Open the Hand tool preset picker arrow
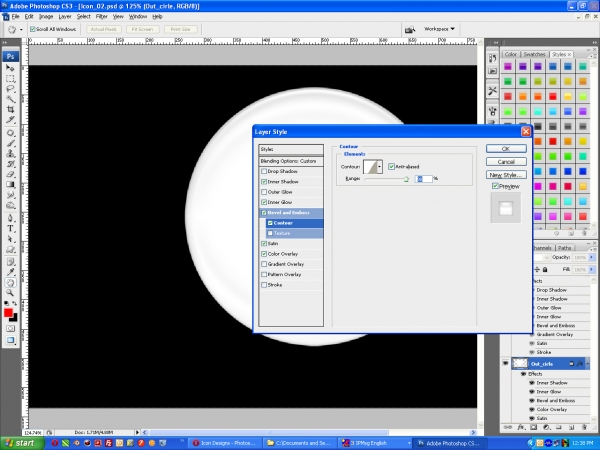This screenshot has height=450, width=600. (x=21, y=29)
